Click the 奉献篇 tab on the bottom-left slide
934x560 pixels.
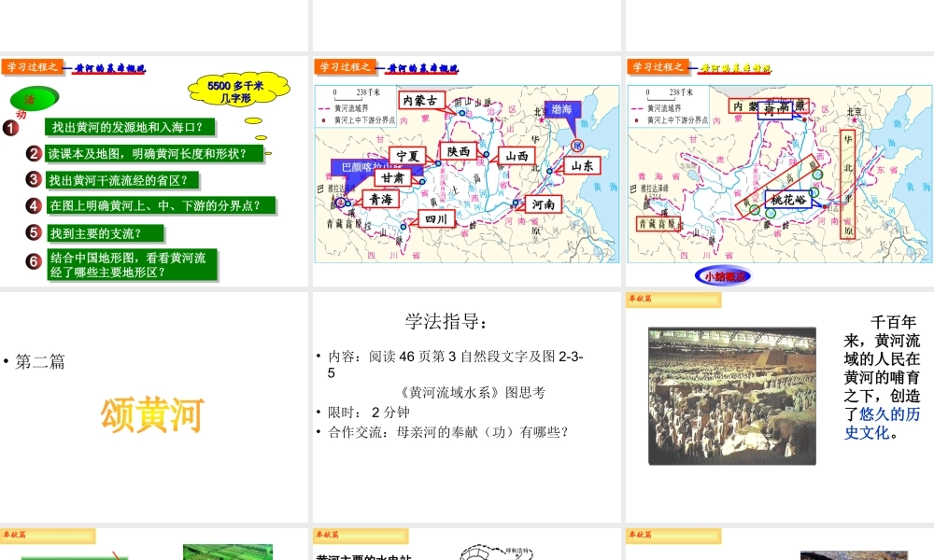[48, 536]
